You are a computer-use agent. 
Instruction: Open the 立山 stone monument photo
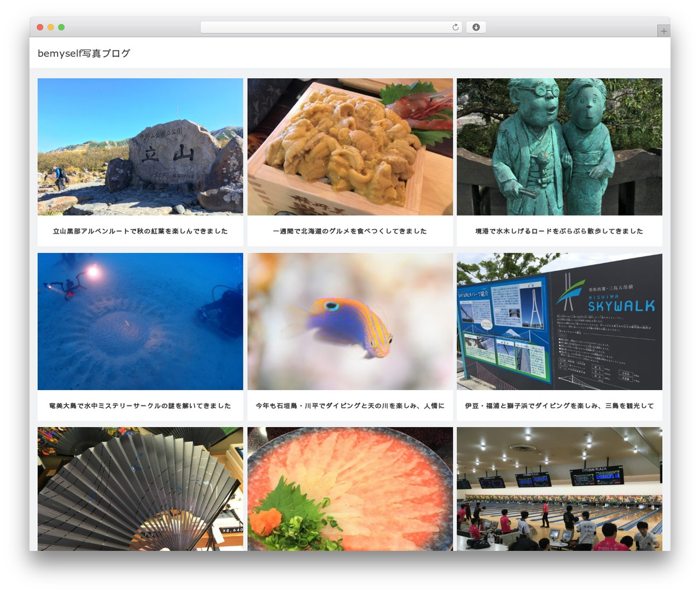tap(141, 147)
